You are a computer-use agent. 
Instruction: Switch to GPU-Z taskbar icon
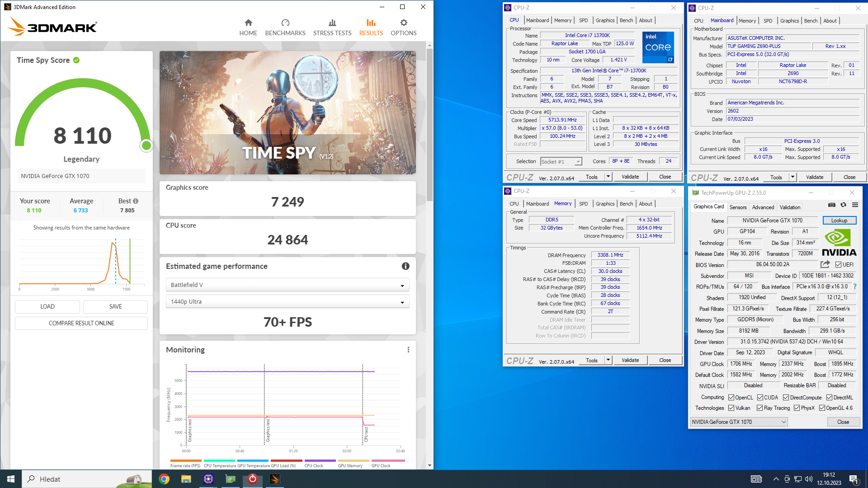coord(231,479)
